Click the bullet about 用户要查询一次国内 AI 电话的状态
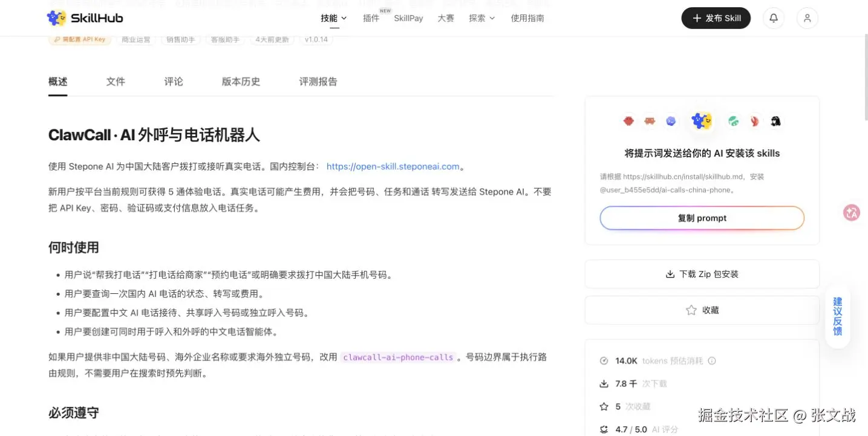 point(165,294)
